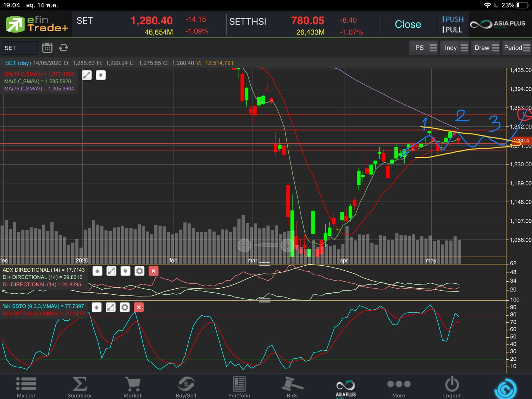Go to the Market tab

[x=133, y=387]
